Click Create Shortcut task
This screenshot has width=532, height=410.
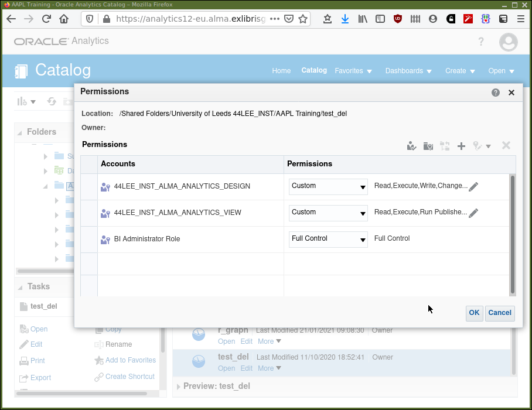coord(130,377)
